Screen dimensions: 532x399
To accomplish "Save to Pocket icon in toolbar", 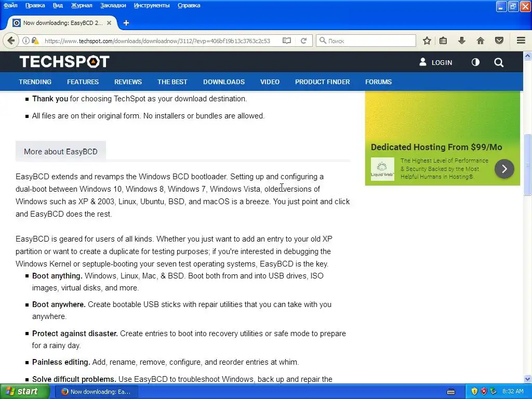I will tap(499, 41).
